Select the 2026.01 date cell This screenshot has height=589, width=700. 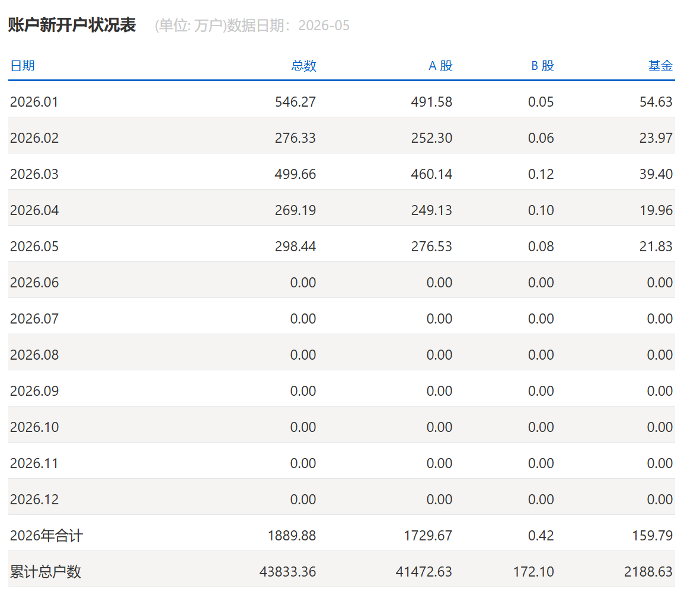click(x=34, y=102)
